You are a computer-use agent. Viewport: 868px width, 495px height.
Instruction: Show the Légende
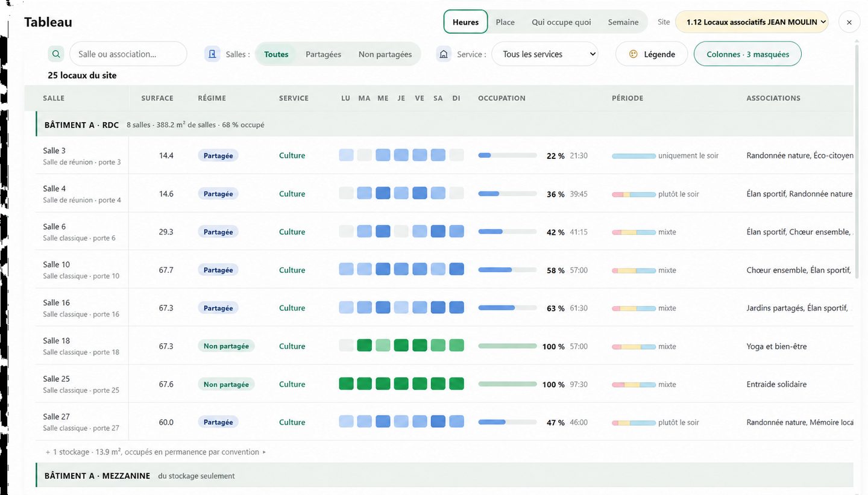point(652,54)
